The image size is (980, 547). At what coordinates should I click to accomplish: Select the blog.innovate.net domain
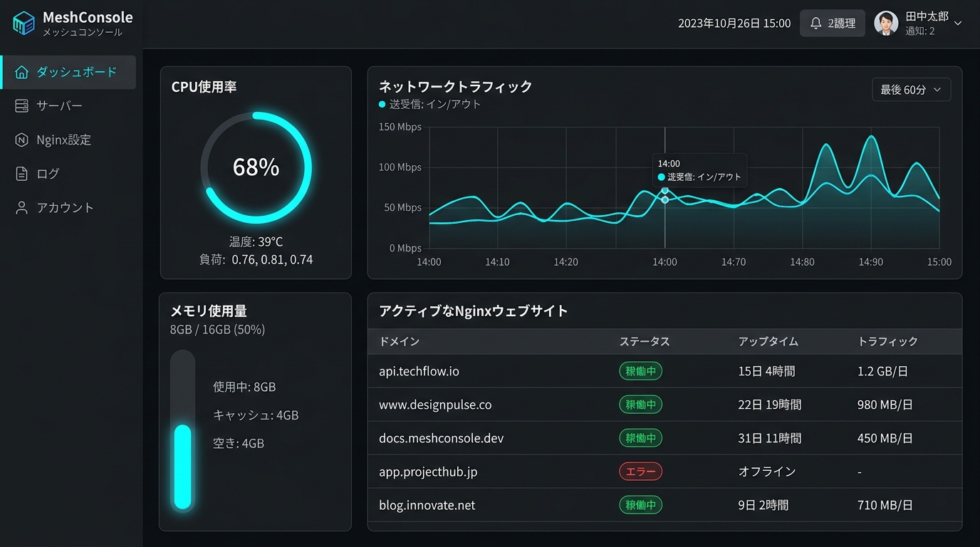point(427,505)
